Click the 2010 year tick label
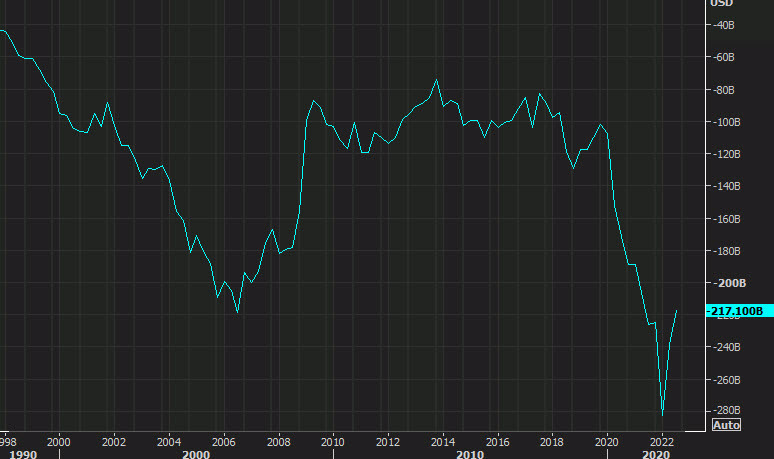Image resolution: width=774 pixels, height=459 pixels. tap(333, 442)
